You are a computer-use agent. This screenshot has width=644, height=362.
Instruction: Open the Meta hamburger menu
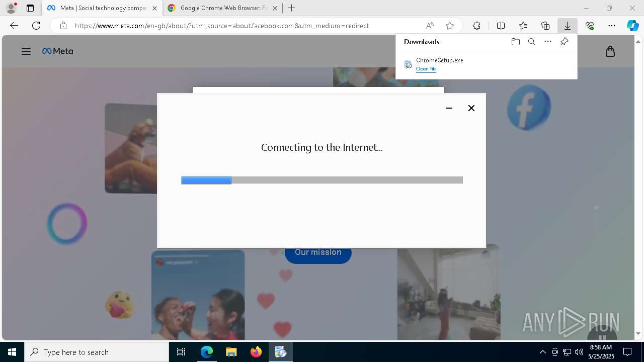[26, 51]
